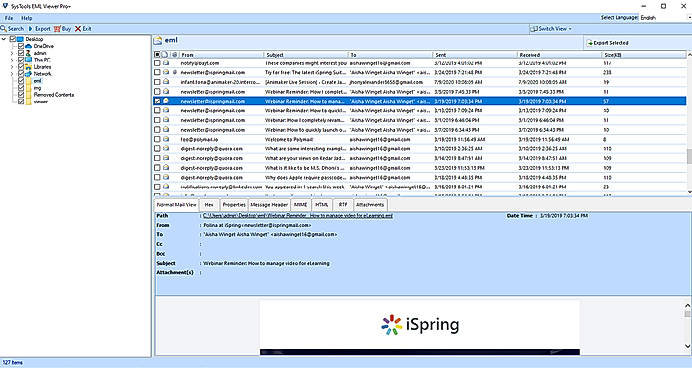Click the Buy shopping cart icon
Screen dimensions: 692x368
point(57,29)
